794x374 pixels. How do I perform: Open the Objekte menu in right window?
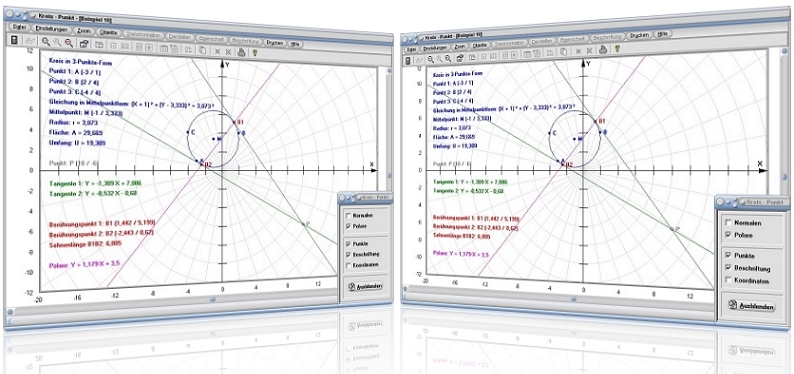tap(481, 45)
